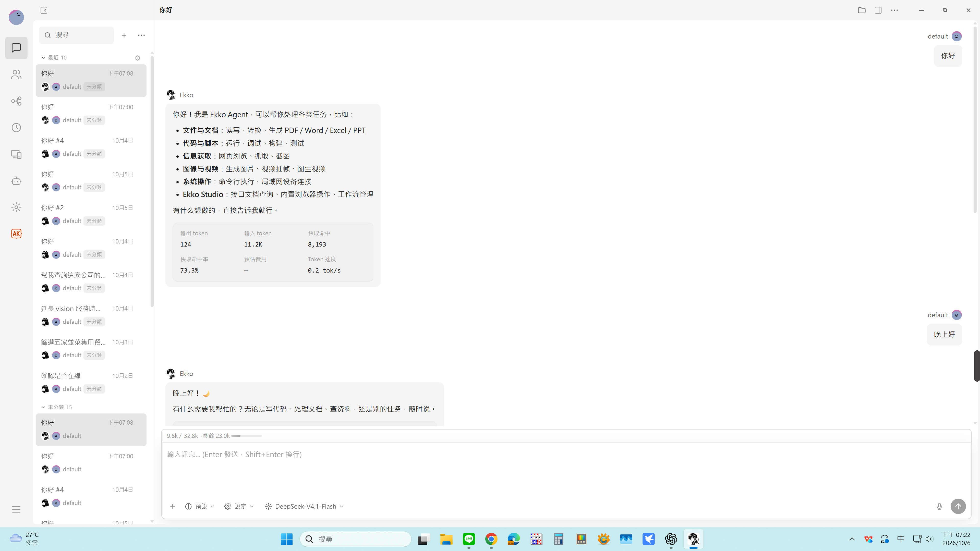
Task: Start voice input with microphone icon
Action: pyautogui.click(x=939, y=507)
